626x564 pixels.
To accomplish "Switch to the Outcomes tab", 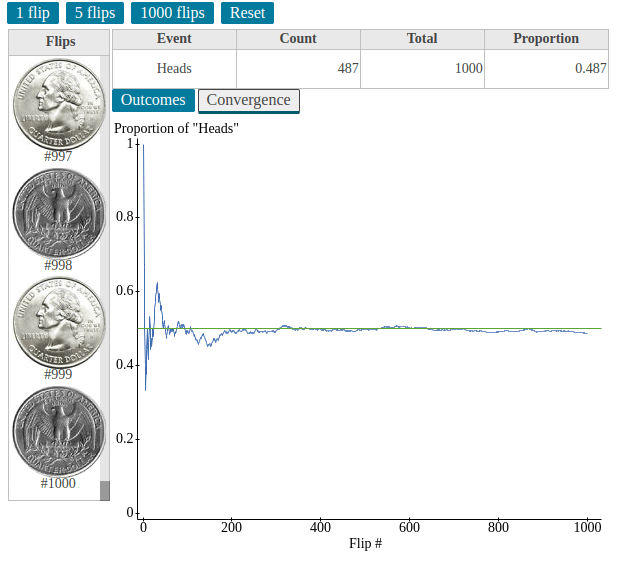I will 153,100.
